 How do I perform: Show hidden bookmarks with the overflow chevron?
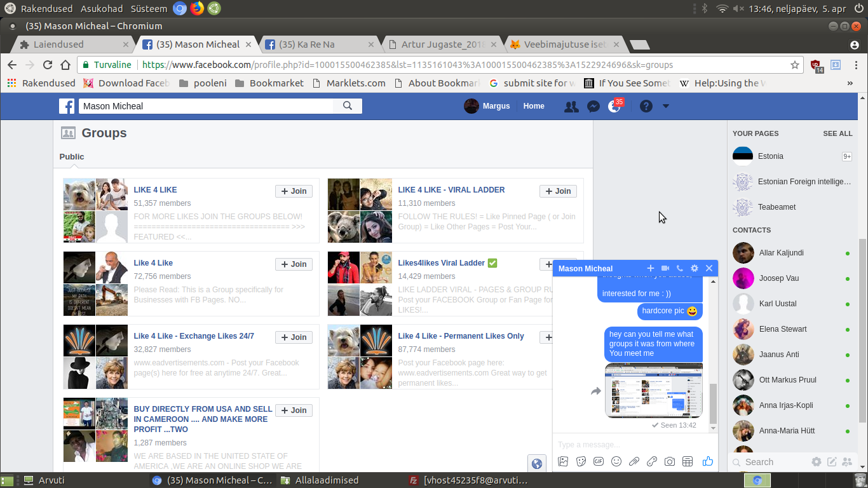tap(850, 83)
